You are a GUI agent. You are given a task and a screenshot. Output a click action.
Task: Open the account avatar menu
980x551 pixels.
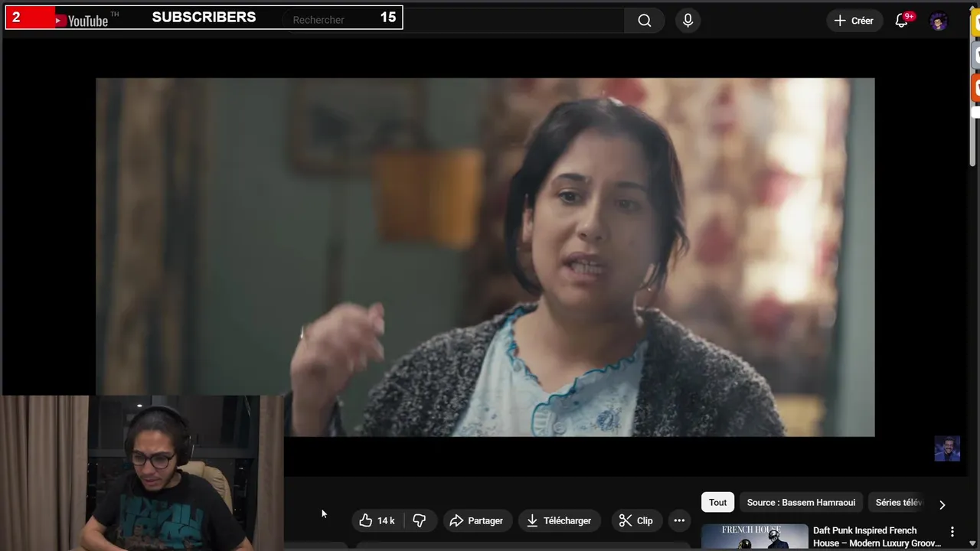click(939, 21)
